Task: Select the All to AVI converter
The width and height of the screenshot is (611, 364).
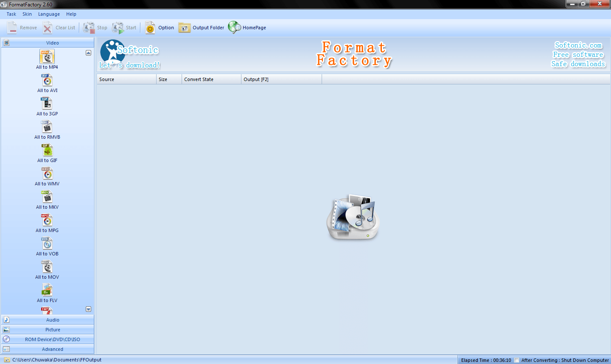Action: [x=47, y=83]
